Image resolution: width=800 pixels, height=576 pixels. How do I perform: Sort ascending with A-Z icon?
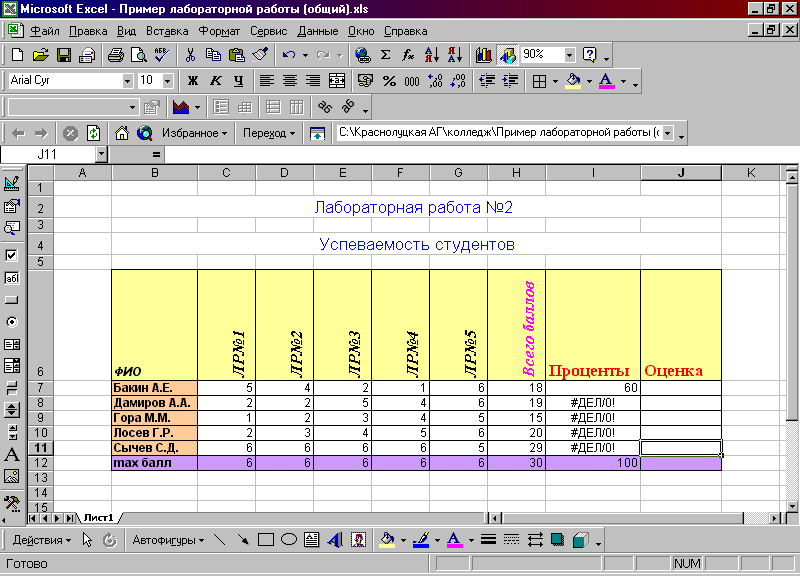click(432, 55)
